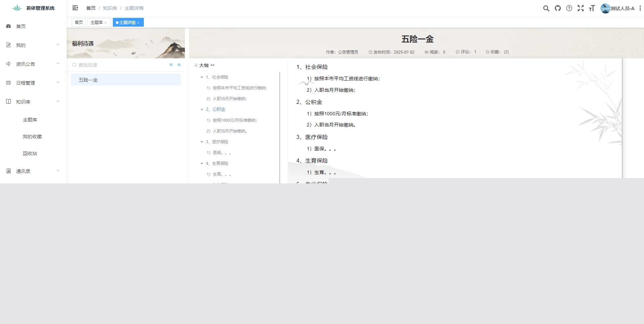This screenshot has height=324, width=644.
Task: Toggle the favorite star icon beside 收藏
Action: [487, 52]
